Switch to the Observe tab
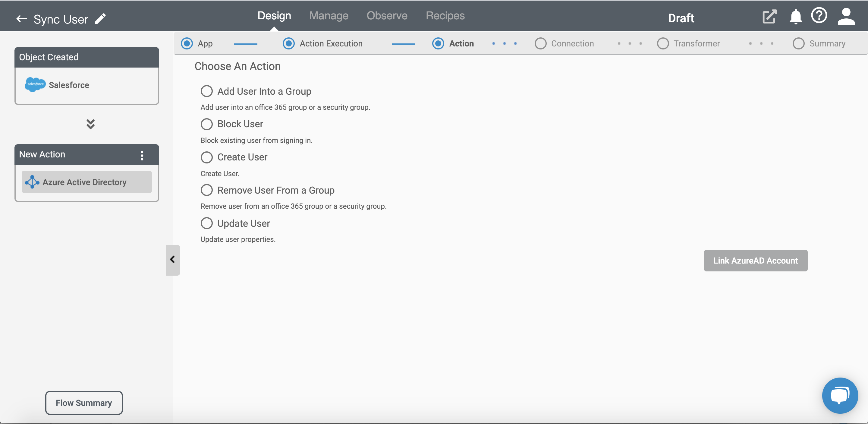Screen dimensions: 868x424 (387, 15)
